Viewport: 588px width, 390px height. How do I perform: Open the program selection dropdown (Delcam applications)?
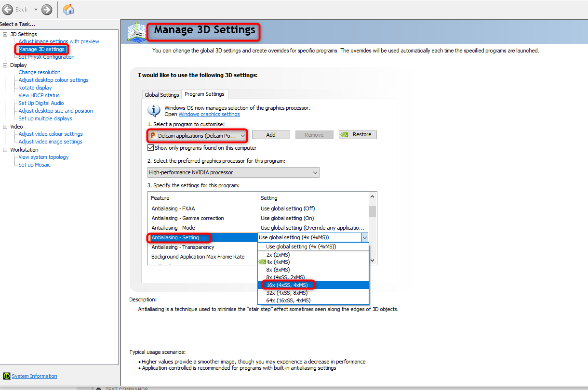198,136
